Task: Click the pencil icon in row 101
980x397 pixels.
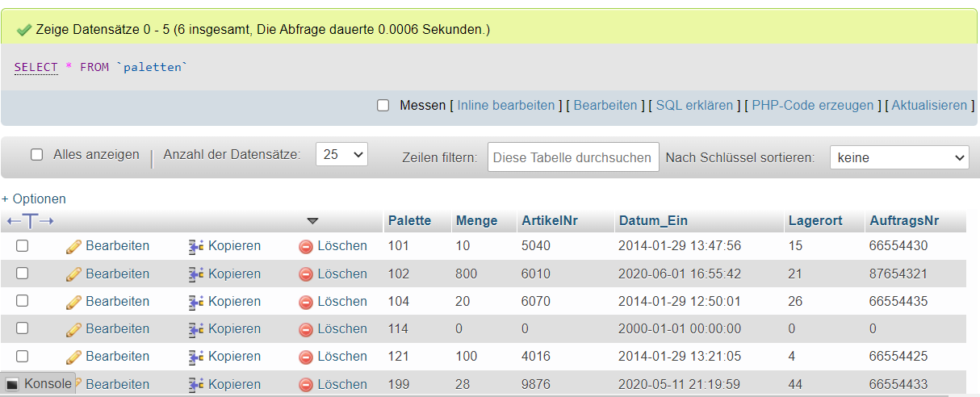Action: 74,246
